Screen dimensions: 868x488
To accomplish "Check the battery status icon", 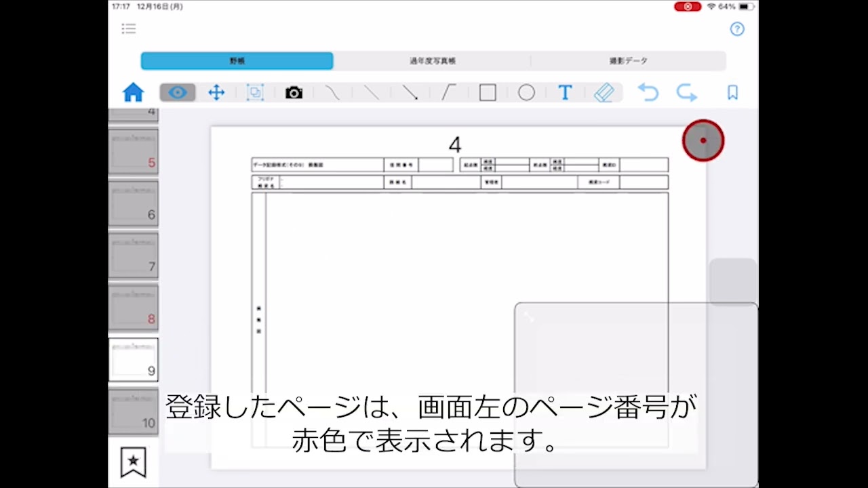I will pyautogui.click(x=746, y=6).
